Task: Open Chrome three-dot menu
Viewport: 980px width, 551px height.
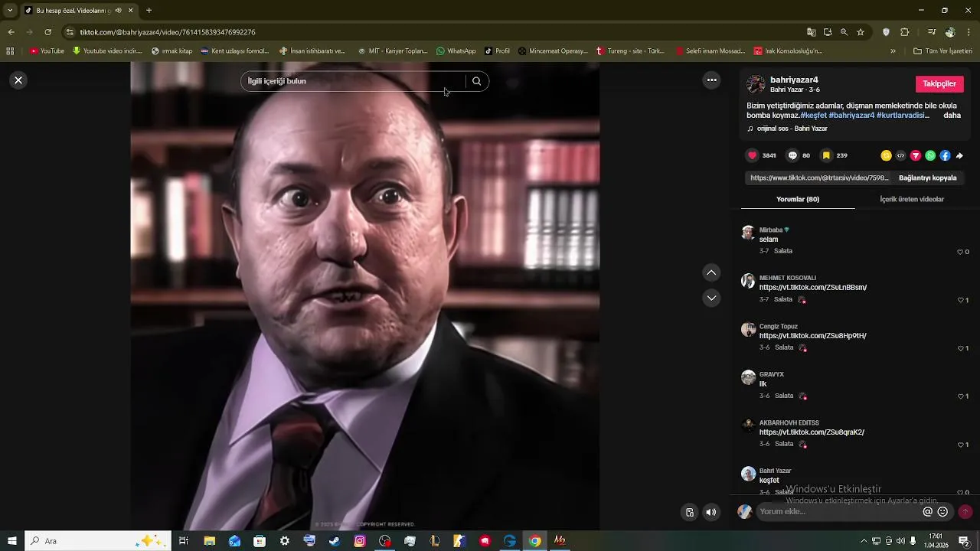Action: (x=969, y=32)
